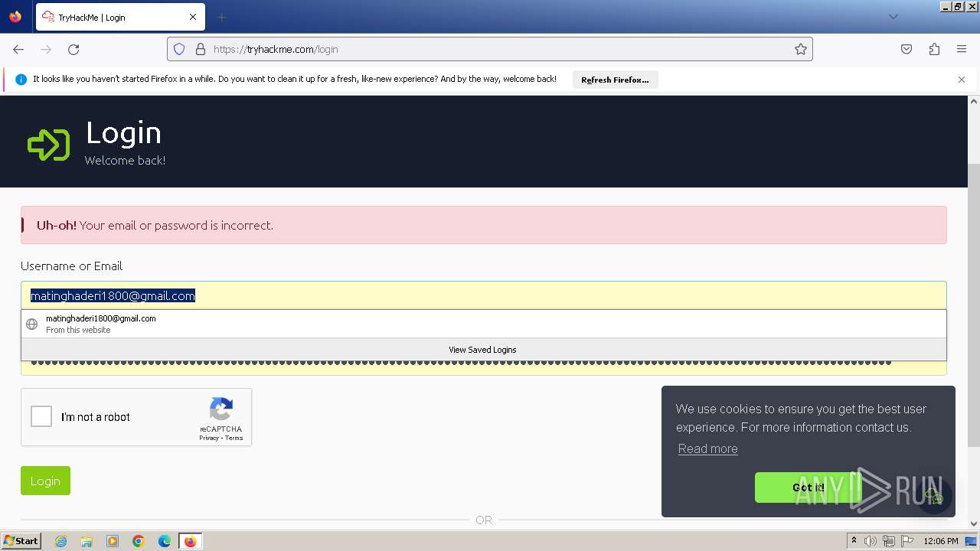
Task: Open the cookie Read more link
Action: (x=708, y=449)
